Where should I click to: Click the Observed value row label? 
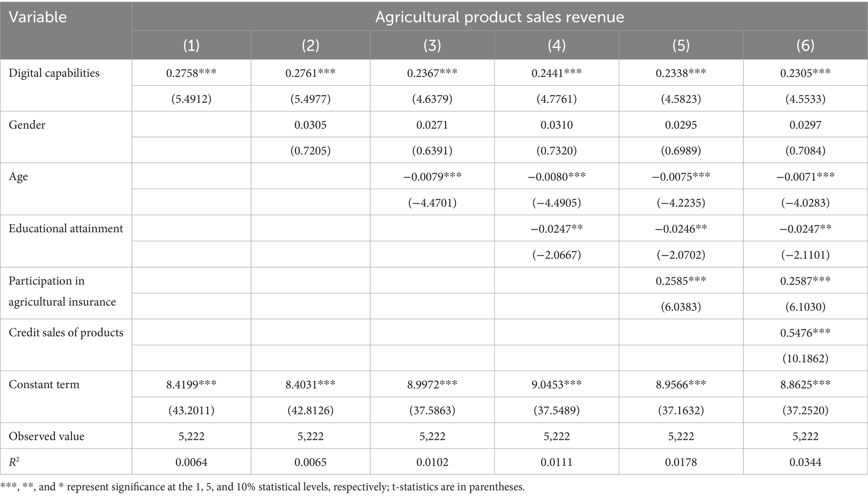pyautogui.click(x=47, y=436)
